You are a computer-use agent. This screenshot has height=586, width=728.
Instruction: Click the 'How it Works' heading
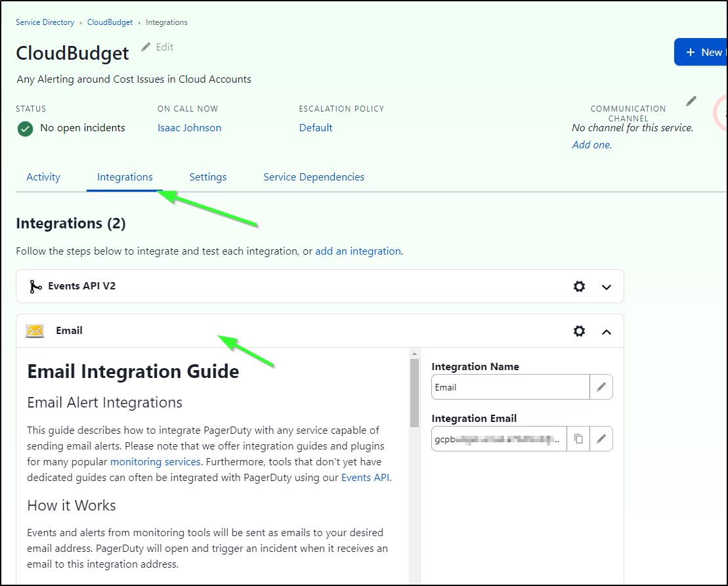(72, 505)
